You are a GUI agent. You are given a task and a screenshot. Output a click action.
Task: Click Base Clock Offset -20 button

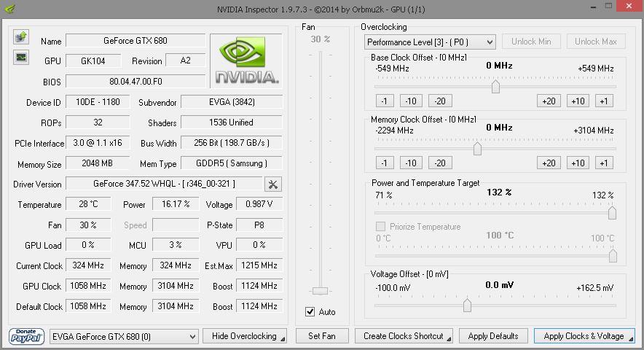(440, 101)
